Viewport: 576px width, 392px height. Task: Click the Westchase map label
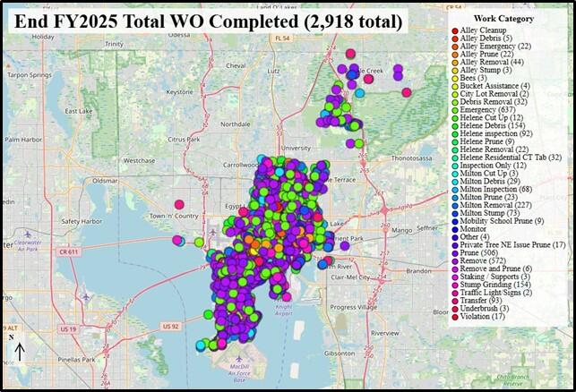coord(139,161)
